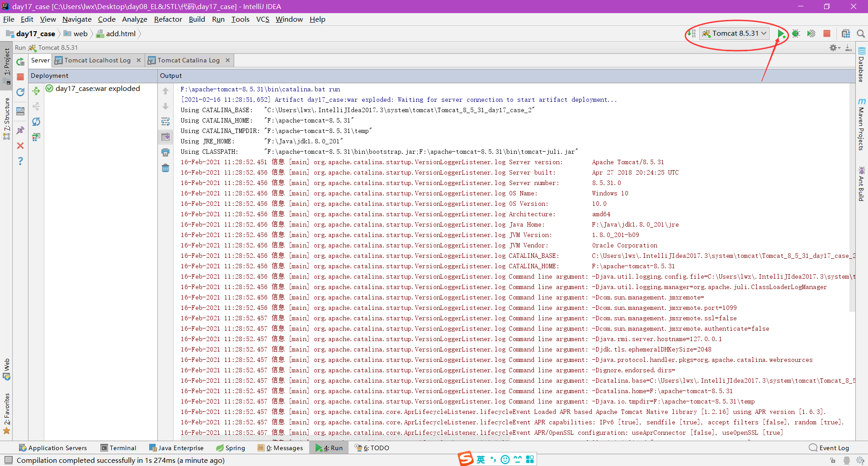Open Ant Build tool window
Image resolution: width=868 pixels, height=466 pixels.
point(862,184)
